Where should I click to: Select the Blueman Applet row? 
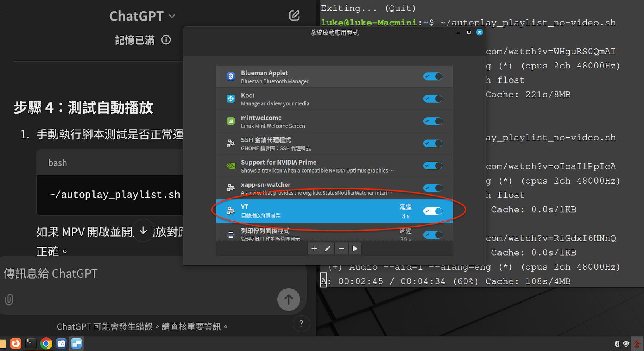tap(334, 76)
